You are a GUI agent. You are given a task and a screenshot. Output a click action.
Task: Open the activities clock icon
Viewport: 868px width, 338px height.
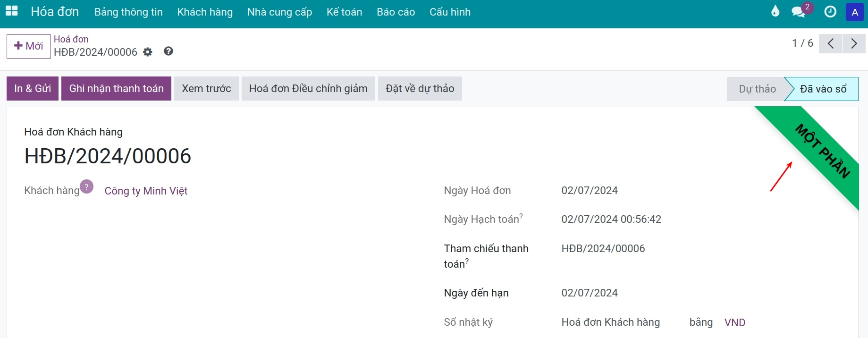830,12
